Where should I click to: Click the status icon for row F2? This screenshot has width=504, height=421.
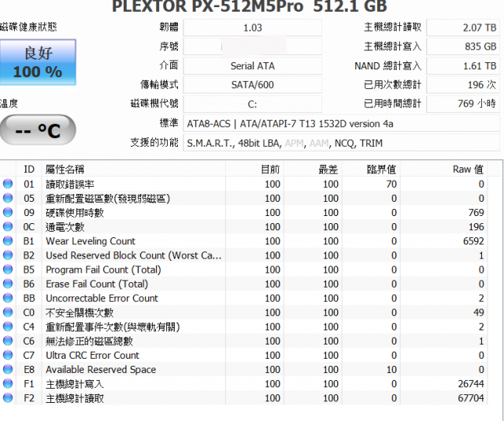(x=8, y=398)
